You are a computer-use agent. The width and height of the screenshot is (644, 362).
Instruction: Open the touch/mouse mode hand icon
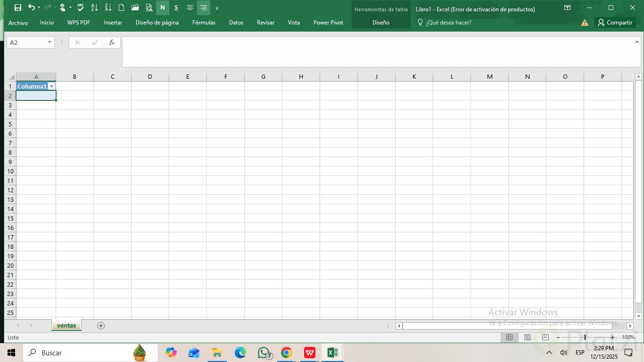tap(62, 8)
